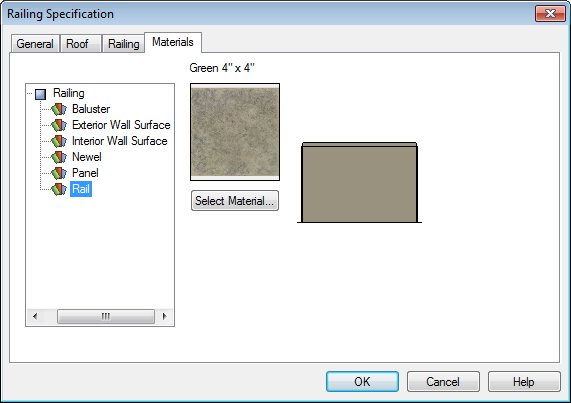The width and height of the screenshot is (571, 403).
Task: Click the Railing root node icon
Action: click(x=40, y=94)
